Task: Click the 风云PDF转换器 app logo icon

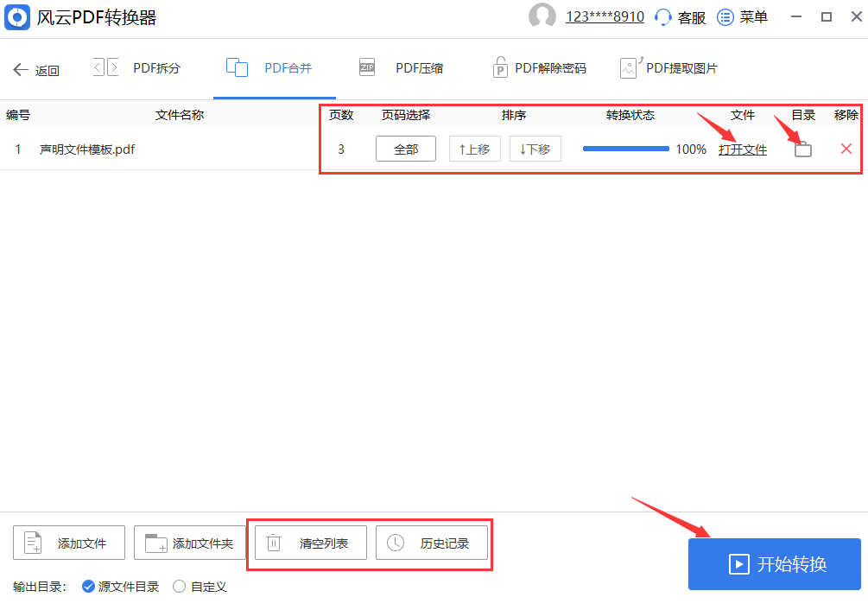Action: click(17, 17)
